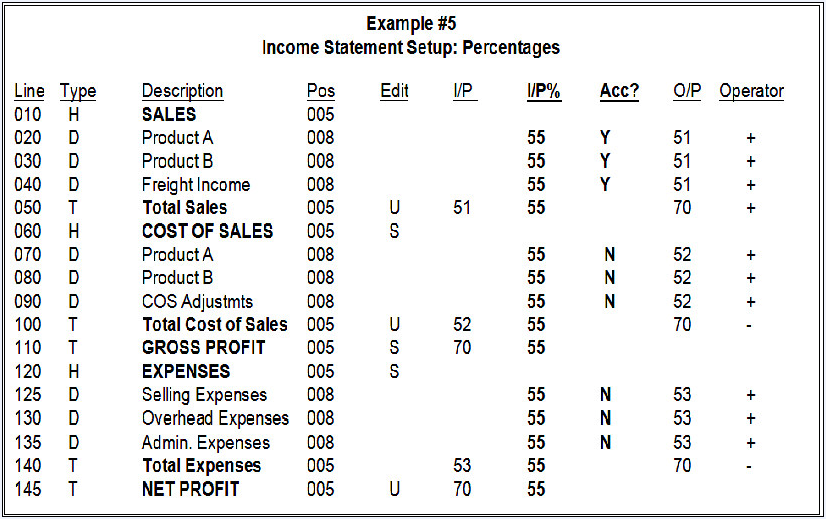Image resolution: width=826 pixels, height=519 pixels.
Task: Select the Overhead Expenses description
Action: [215, 418]
